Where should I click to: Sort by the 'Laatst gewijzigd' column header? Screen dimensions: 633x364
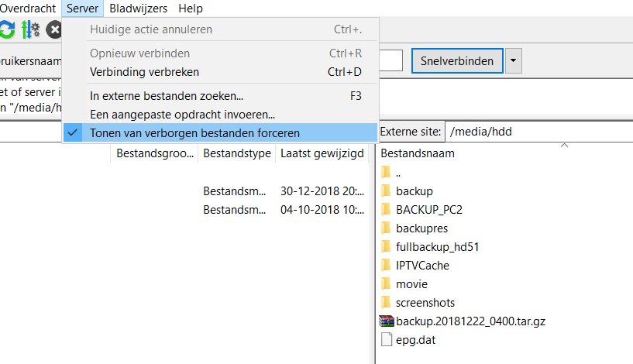(322, 153)
